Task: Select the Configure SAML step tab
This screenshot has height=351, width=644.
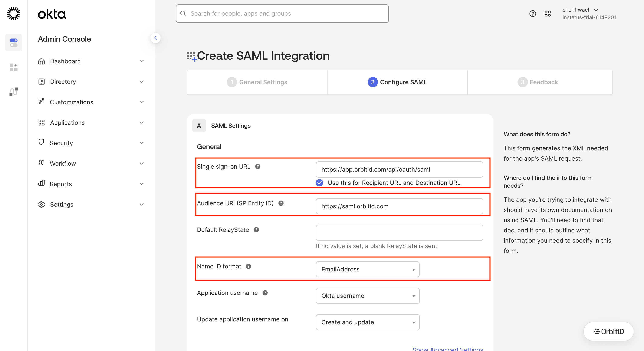Action: coord(397,82)
